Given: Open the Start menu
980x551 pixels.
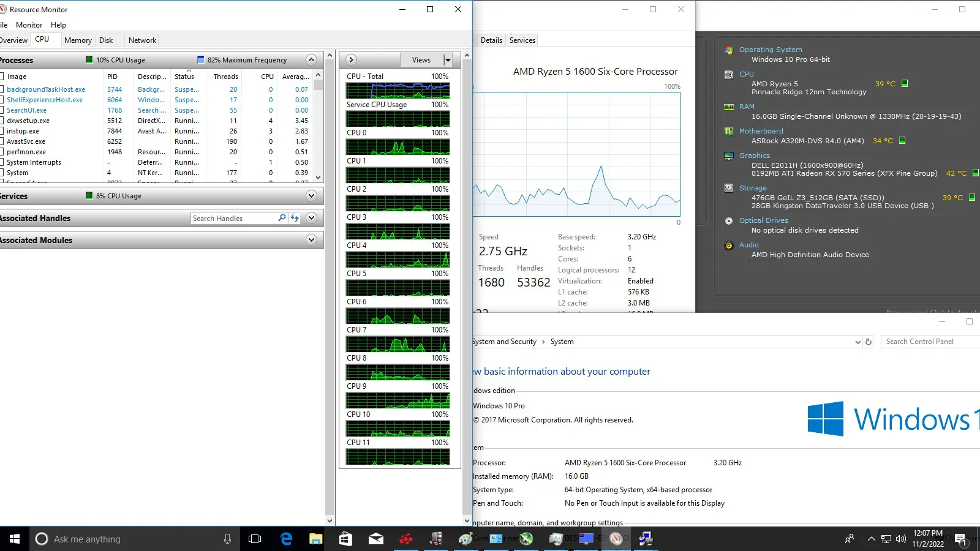Looking at the screenshot, I should point(15,539).
